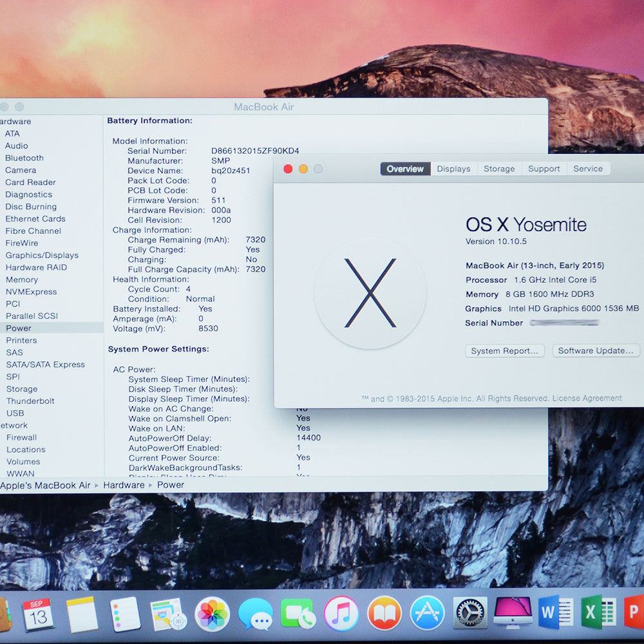
Task: Switch to the Storage tab in About This Mac
Action: [x=500, y=169]
